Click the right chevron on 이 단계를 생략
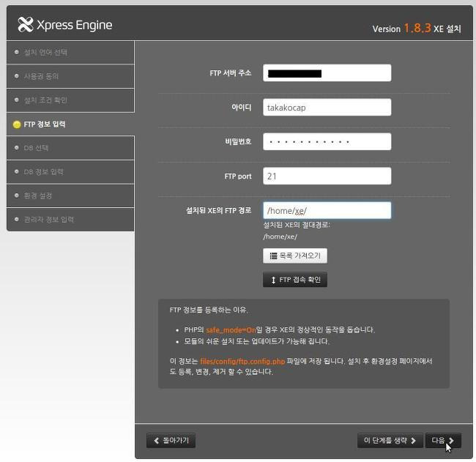Image resolution: width=476 pixels, height=462 pixels. click(x=413, y=441)
